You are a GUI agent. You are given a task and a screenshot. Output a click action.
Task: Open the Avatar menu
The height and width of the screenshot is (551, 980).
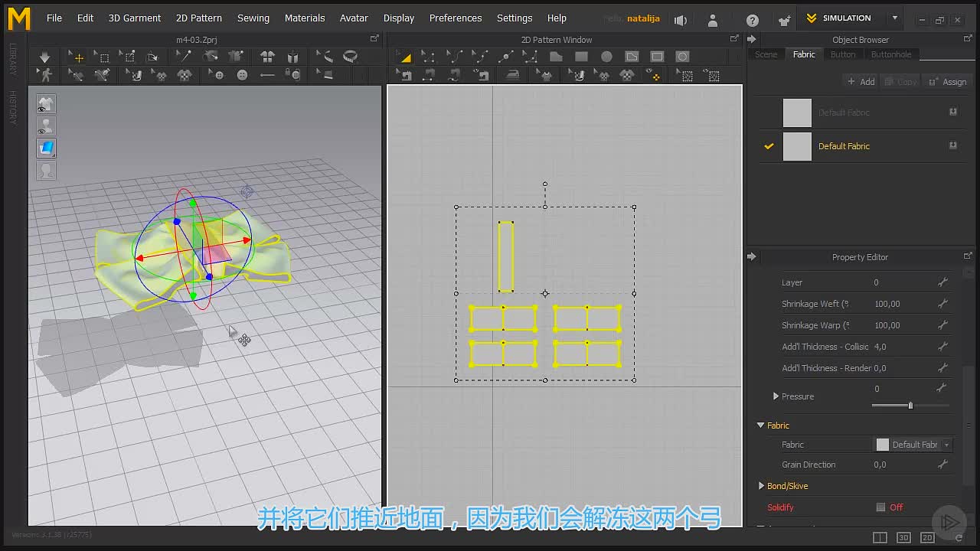click(354, 18)
